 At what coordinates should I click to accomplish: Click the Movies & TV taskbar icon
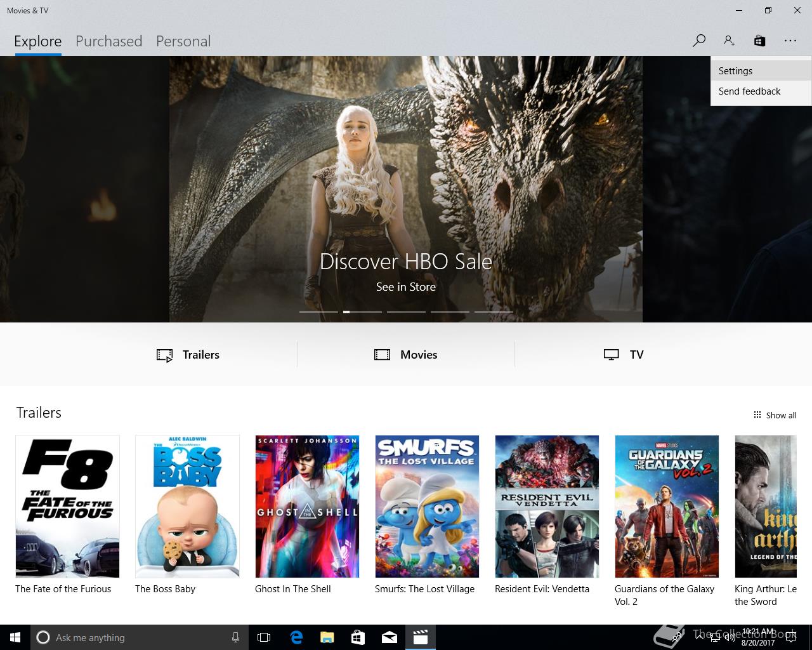(x=421, y=637)
